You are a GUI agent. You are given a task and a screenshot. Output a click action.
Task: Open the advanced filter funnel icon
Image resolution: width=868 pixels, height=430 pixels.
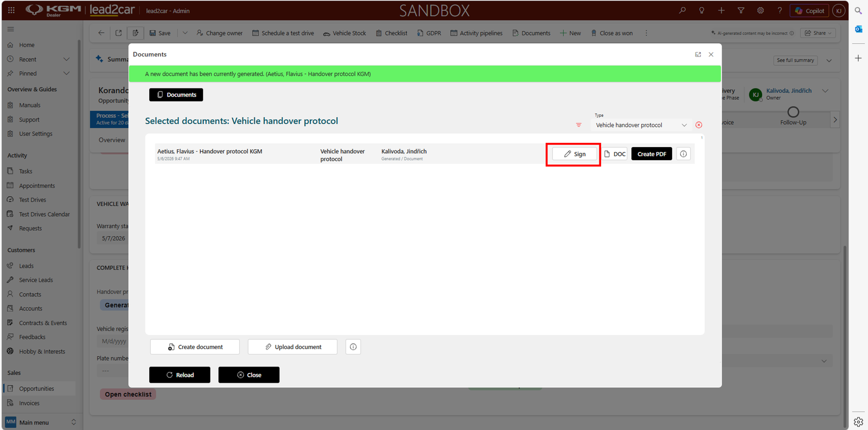(x=741, y=10)
